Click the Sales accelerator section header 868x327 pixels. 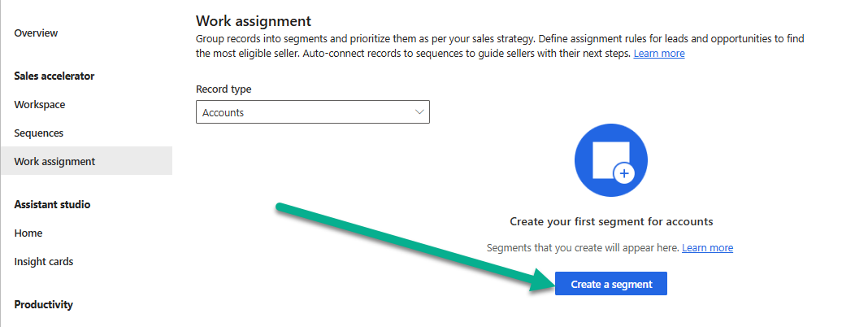[x=54, y=76]
